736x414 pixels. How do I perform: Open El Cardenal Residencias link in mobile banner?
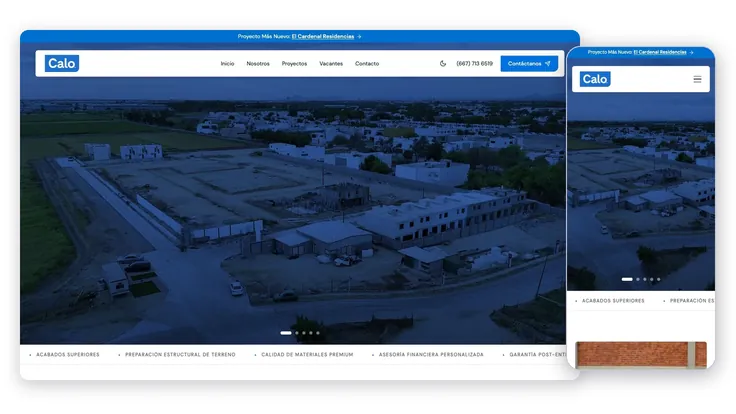(x=660, y=52)
